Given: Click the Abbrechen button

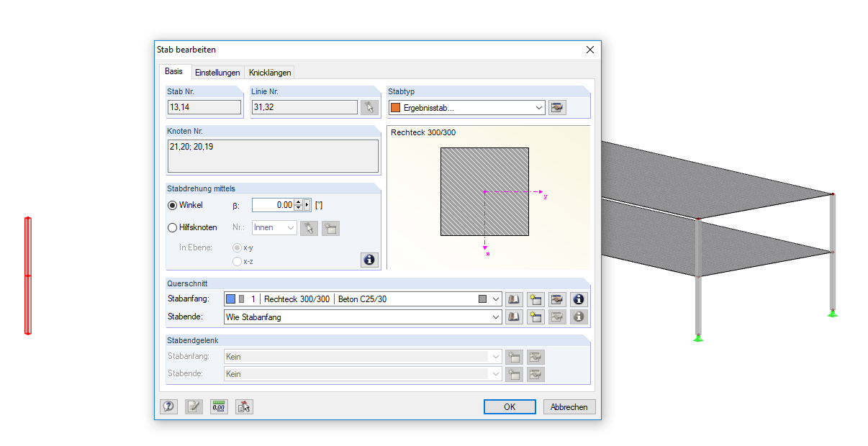Looking at the screenshot, I should pyautogui.click(x=569, y=406).
